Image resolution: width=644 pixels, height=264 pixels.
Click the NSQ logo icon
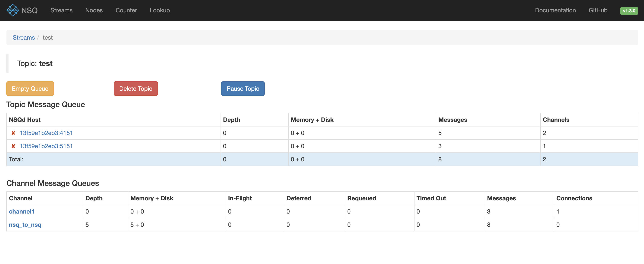13,10
